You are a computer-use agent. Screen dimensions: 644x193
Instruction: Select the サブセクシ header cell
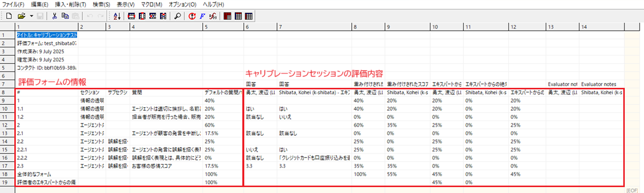tap(117, 92)
